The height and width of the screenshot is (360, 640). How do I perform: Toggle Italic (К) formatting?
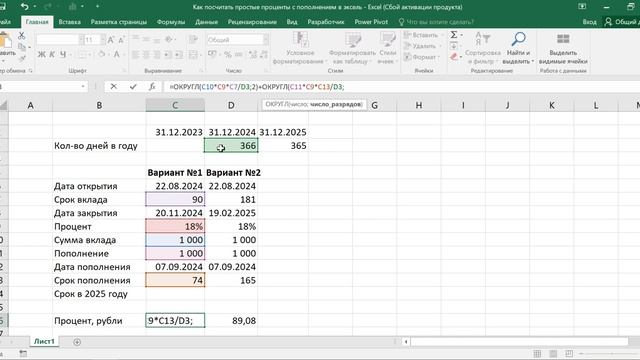52,54
